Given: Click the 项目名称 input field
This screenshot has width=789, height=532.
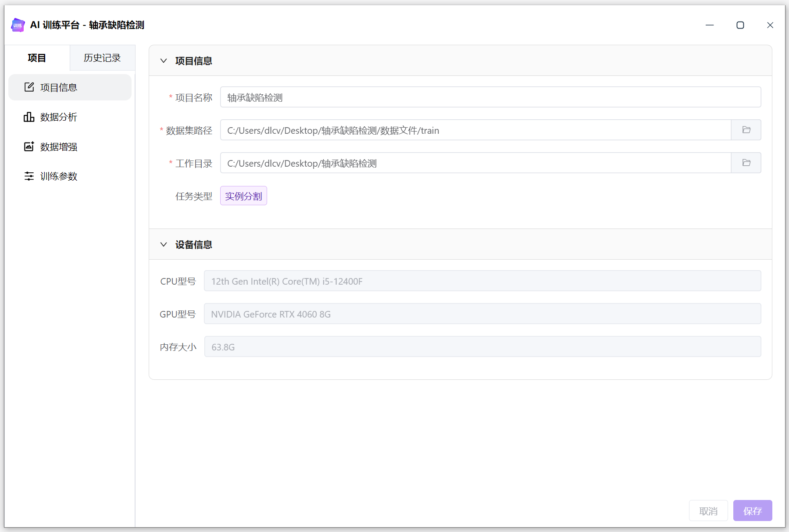Looking at the screenshot, I should click(x=490, y=97).
